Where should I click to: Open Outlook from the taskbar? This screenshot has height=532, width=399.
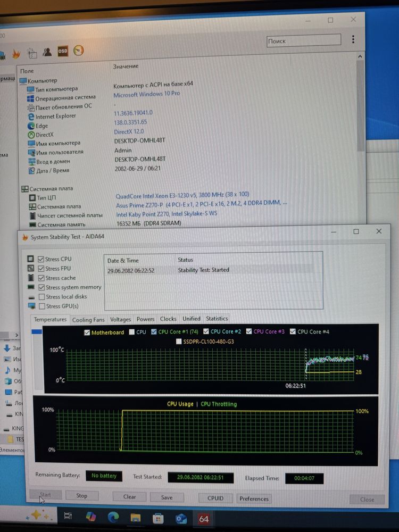180,518
